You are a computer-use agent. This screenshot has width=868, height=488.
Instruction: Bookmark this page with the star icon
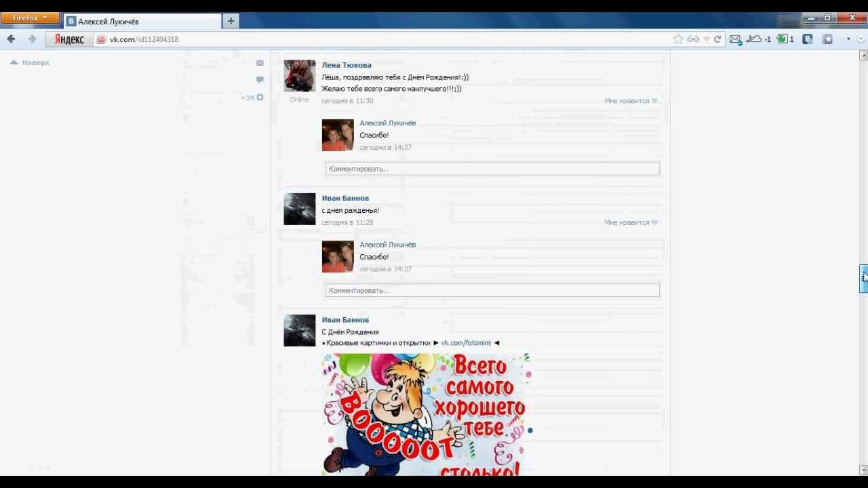tap(678, 39)
